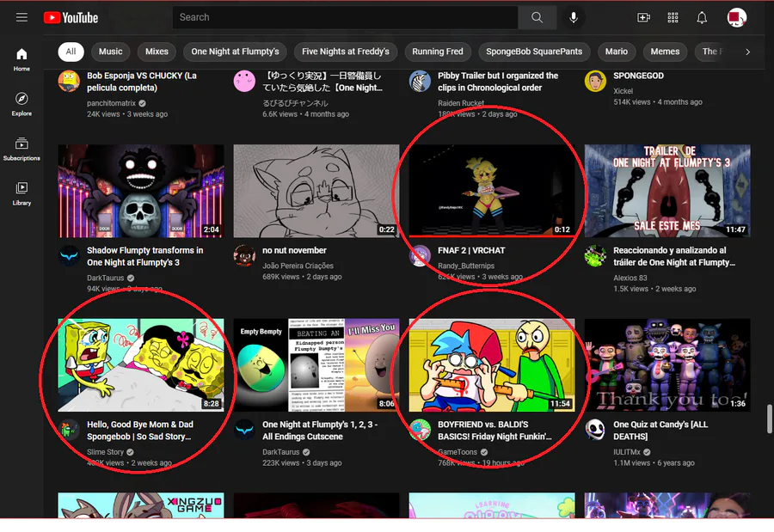Play the 'Thank you' animatronics thumbnail
774x532 pixels.
pyautogui.click(x=667, y=365)
